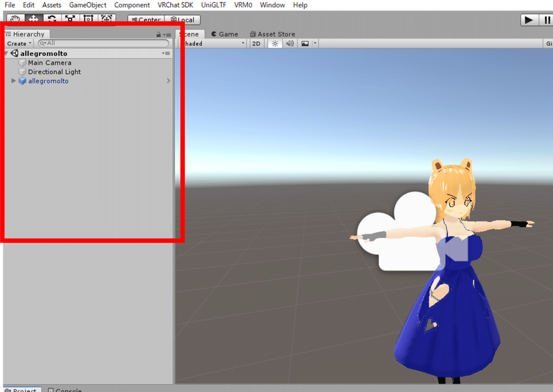
Task: Toggle scene effects image icon
Action: pos(305,44)
